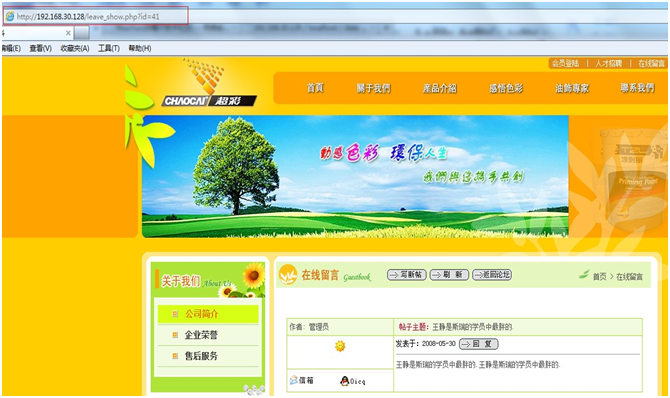This screenshot has width=670, height=398.
Task: Open 關于我們 navigation item
Action: [373, 88]
